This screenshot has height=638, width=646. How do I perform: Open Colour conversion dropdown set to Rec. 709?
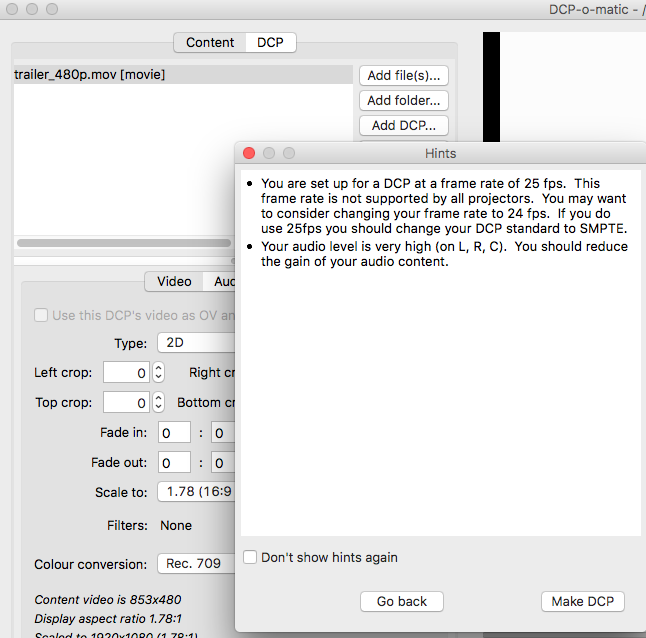click(195, 563)
